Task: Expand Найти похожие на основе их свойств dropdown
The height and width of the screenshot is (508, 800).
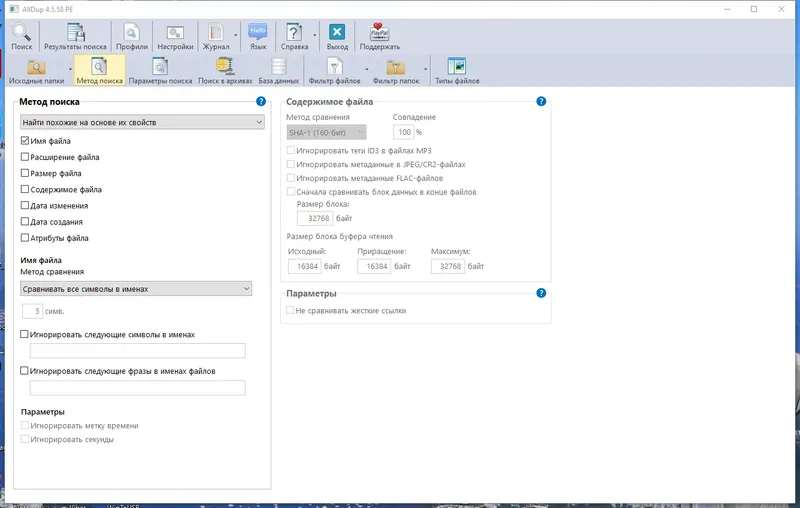Action: [142, 122]
